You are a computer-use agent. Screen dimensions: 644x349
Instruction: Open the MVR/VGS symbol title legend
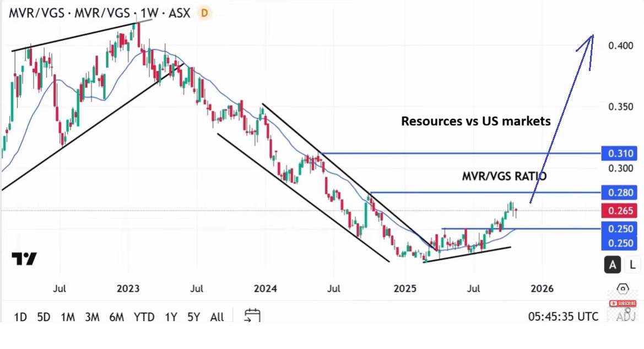pos(99,13)
